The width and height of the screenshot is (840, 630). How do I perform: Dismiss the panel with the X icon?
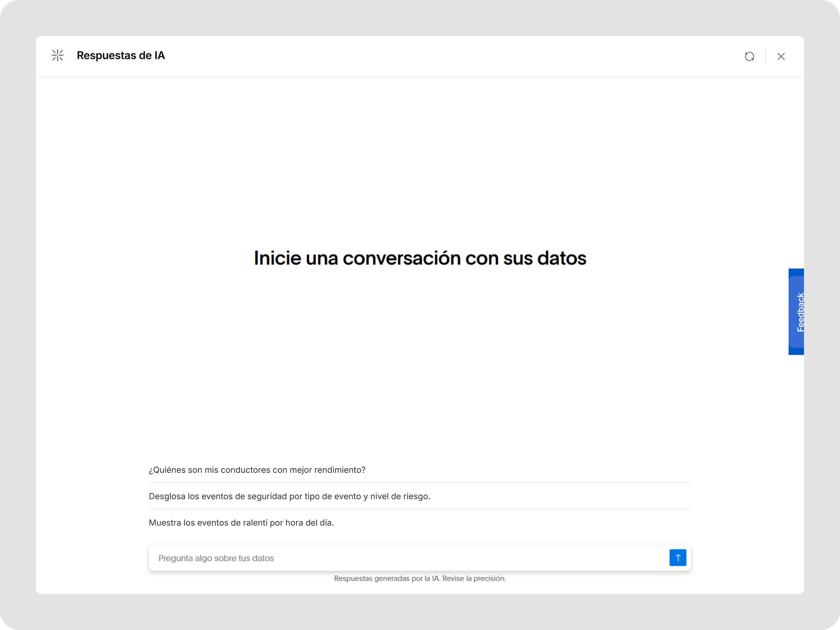point(781,56)
